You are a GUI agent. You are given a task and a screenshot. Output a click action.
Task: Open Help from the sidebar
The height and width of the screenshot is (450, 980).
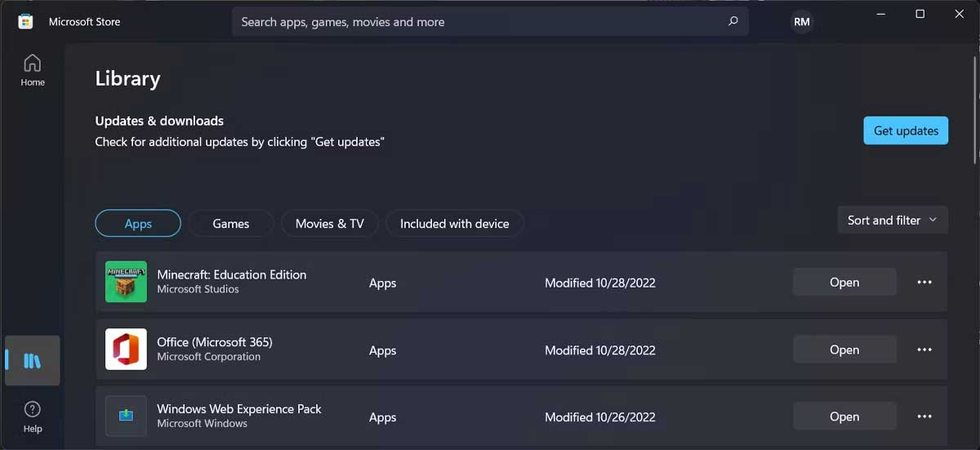pyautogui.click(x=33, y=416)
